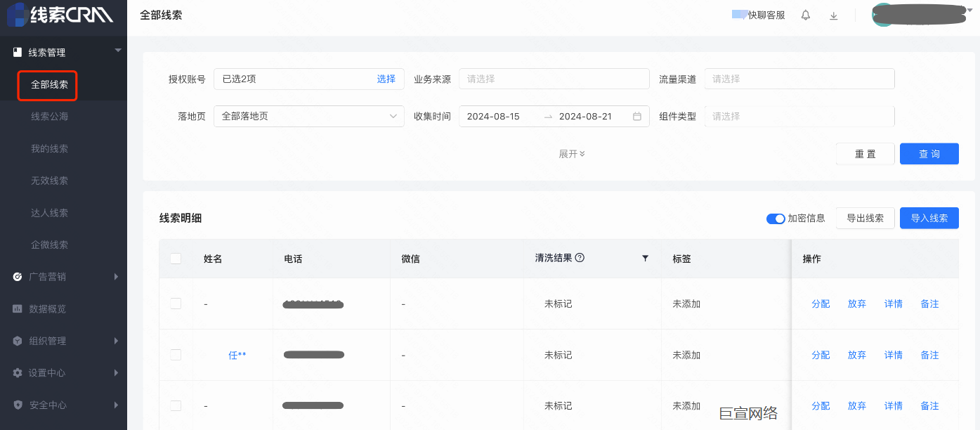The width and height of the screenshot is (980, 430).
Task: Click the 查询 button
Action: tap(929, 154)
